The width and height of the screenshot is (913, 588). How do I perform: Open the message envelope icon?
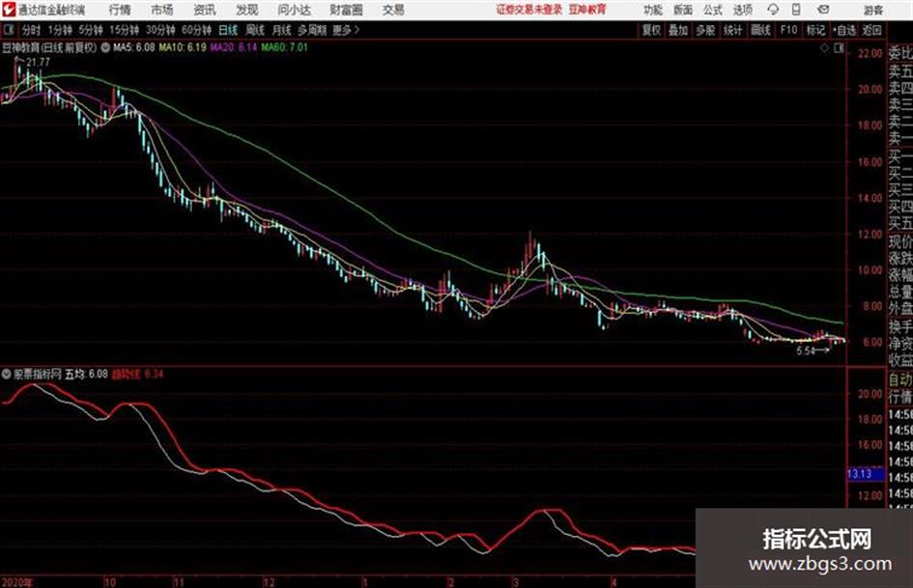(823, 10)
